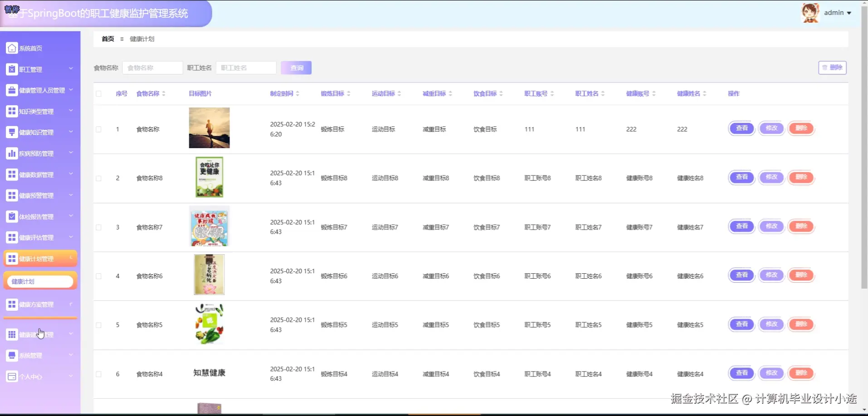Click the 疾病预防管理 chart icon
This screenshot has height=416, width=868.
click(11, 153)
